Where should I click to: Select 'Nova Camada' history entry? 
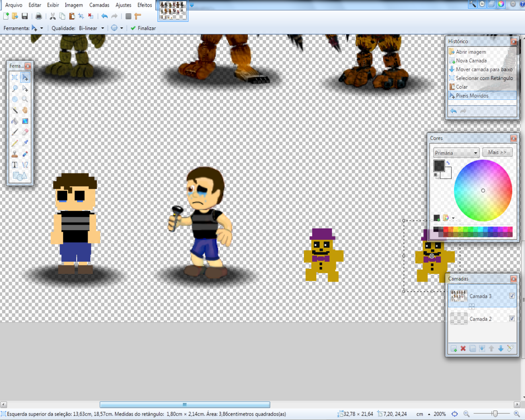(x=482, y=61)
